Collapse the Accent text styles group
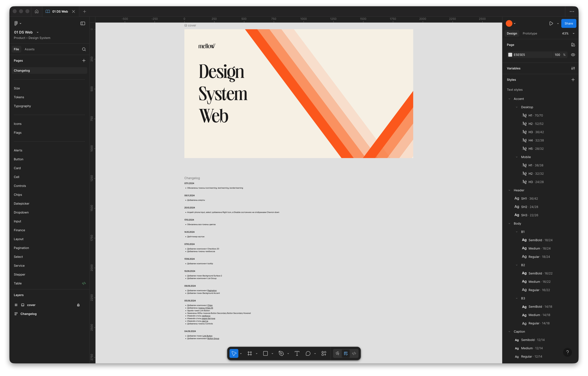This screenshot has height=376, width=588. pos(509,99)
